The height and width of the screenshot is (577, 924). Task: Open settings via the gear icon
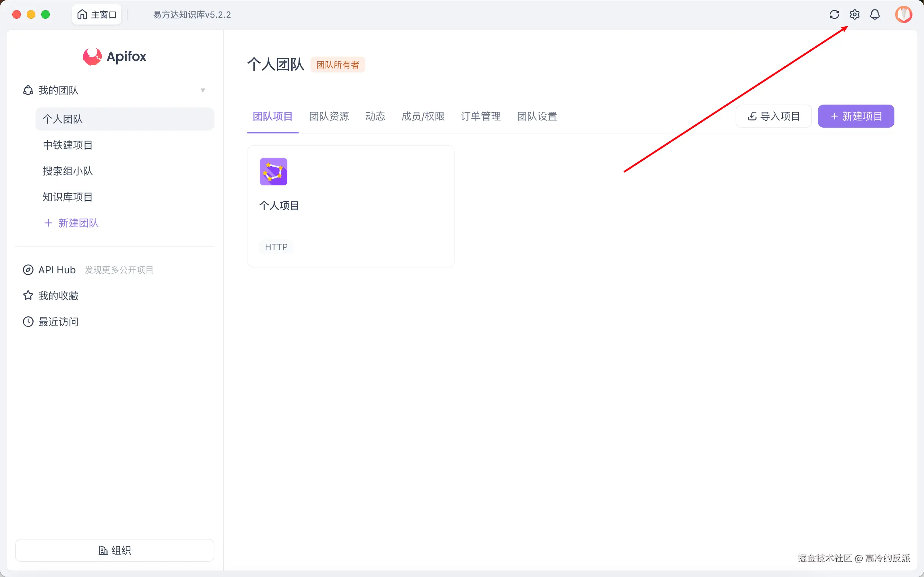tap(854, 14)
